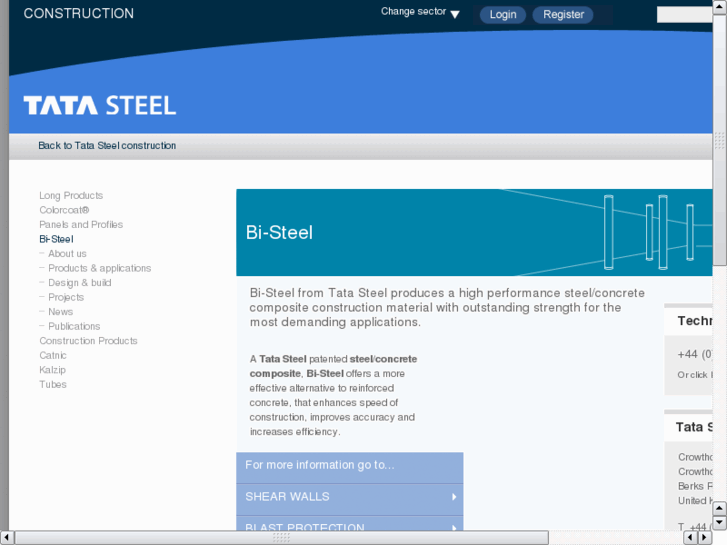Open Design & build sub-item
This screenshot has width=727, height=545.
coord(80,283)
